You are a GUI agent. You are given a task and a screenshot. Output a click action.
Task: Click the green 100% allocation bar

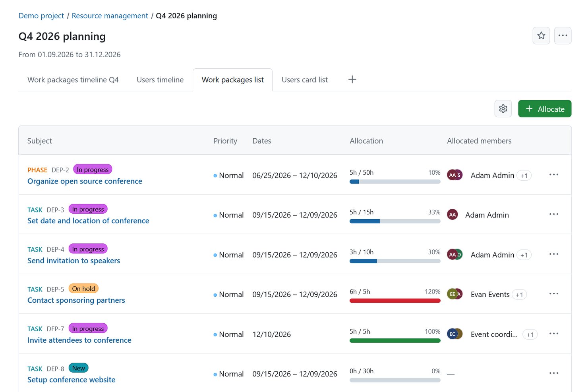click(395, 340)
